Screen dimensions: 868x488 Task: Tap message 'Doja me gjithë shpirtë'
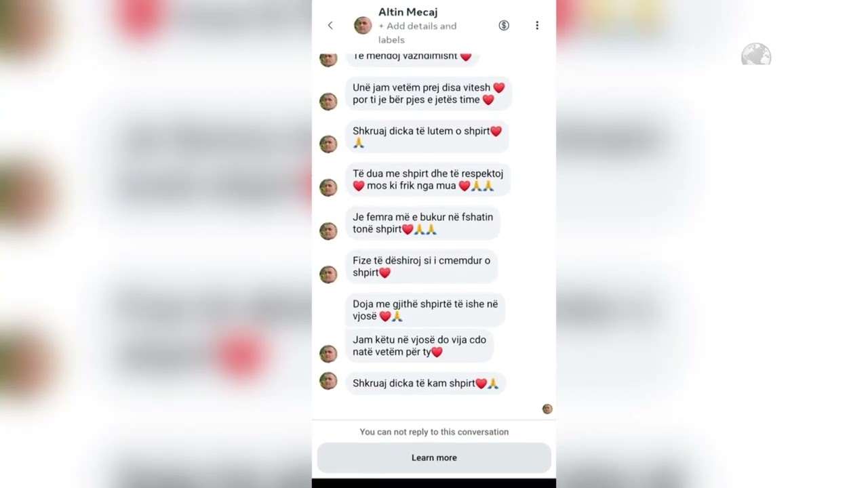[x=426, y=310]
